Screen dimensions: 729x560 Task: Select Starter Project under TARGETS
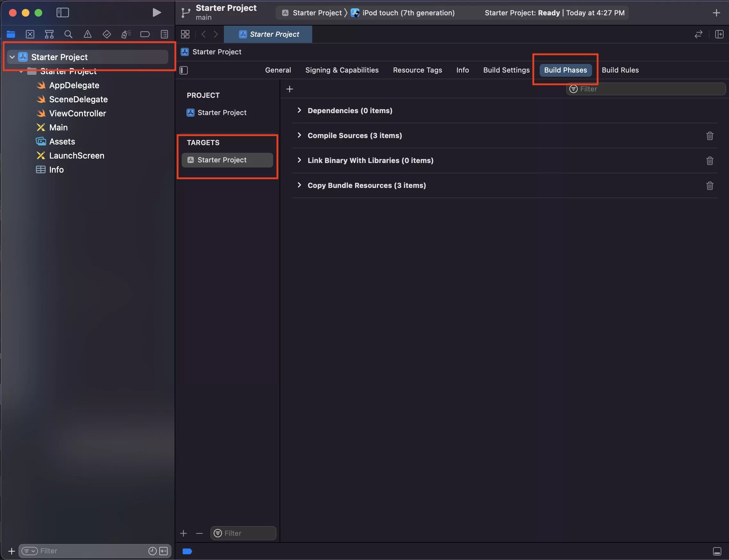(x=227, y=160)
